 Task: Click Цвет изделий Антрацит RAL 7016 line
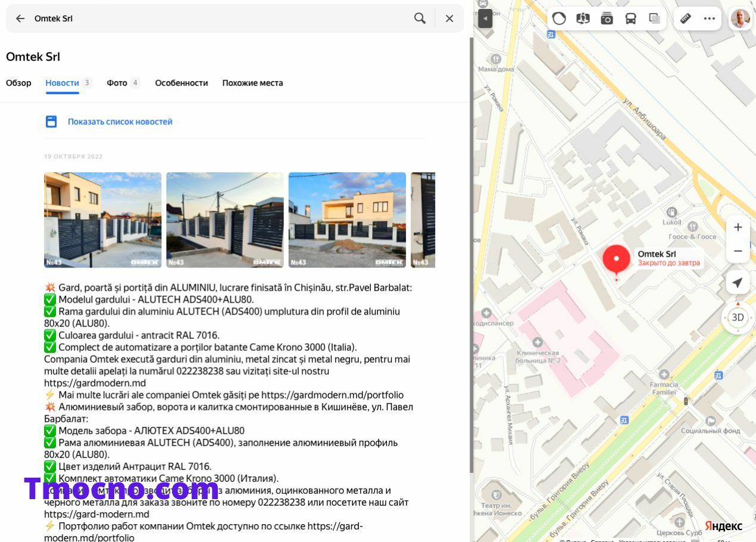point(128,466)
